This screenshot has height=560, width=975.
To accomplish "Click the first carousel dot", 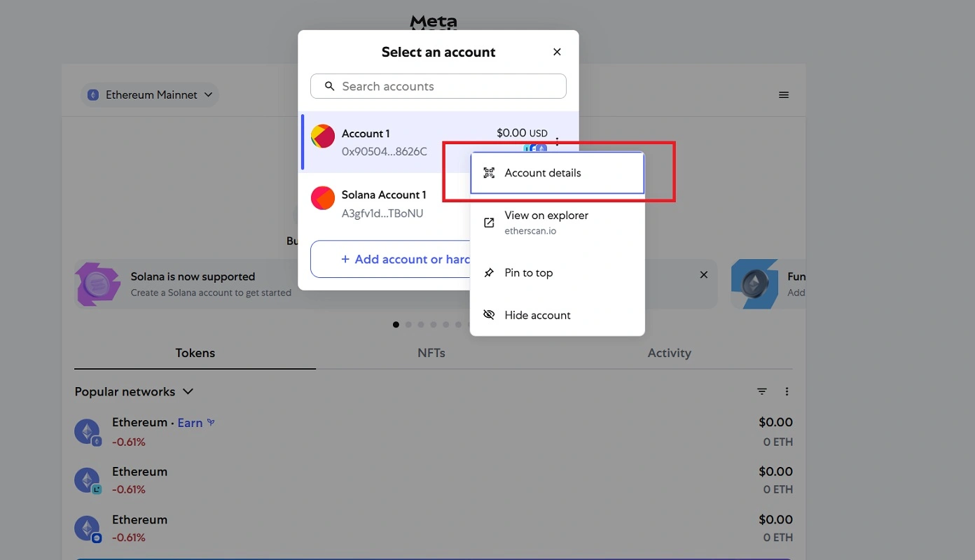I will coord(396,325).
